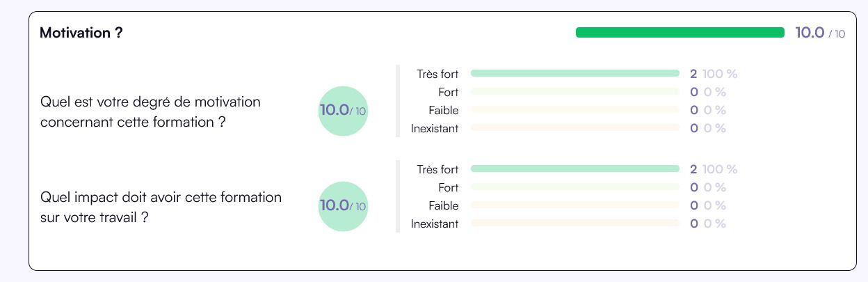868x282 pixels.
Task: Click the second question's Inexistant label
Action: (x=435, y=224)
